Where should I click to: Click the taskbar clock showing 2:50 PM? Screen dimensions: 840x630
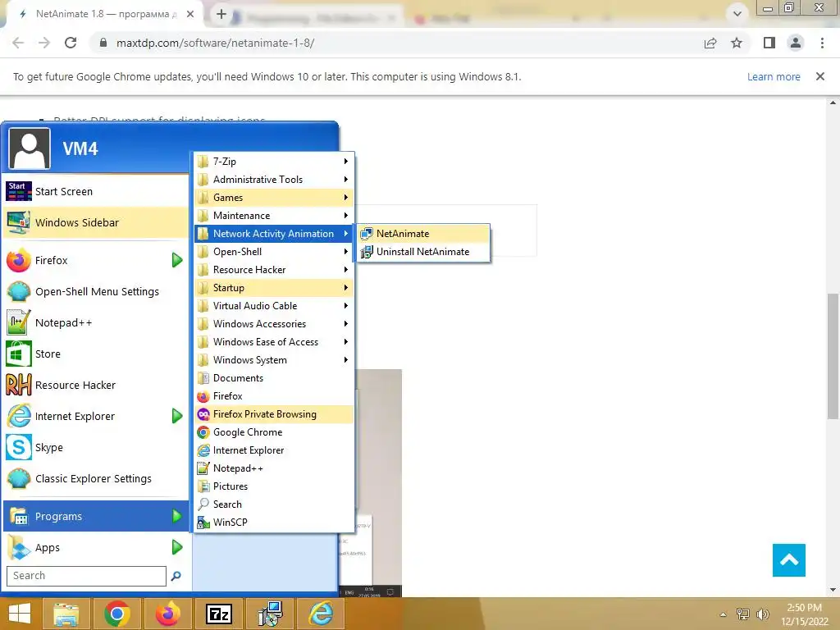(804, 614)
